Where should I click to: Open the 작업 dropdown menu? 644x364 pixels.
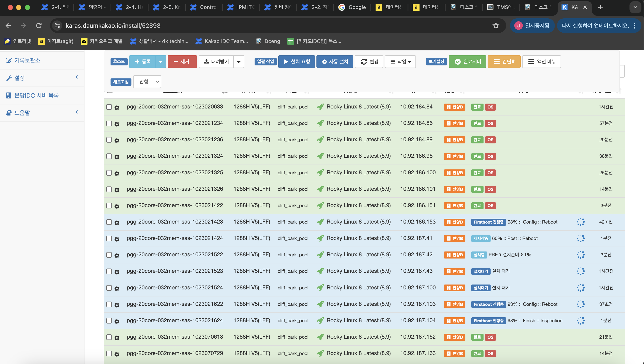click(x=400, y=62)
